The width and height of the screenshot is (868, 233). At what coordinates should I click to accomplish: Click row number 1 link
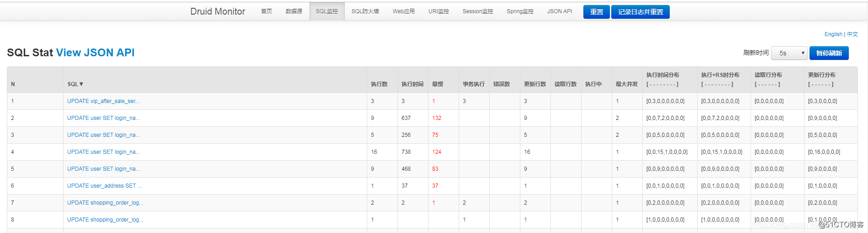pos(12,101)
